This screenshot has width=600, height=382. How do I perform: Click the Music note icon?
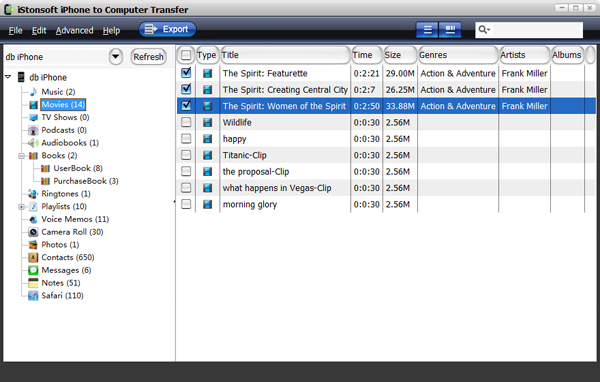33,91
